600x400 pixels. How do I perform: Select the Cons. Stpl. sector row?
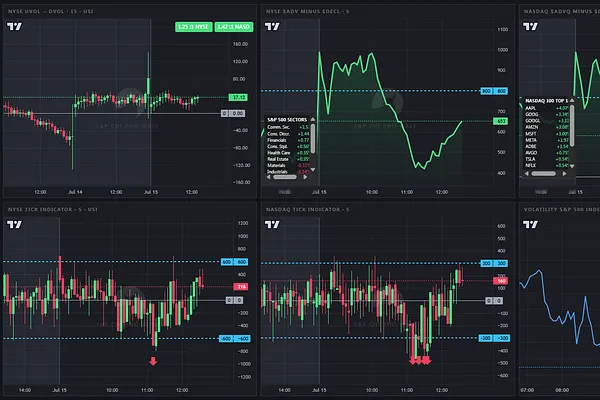pyautogui.click(x=288, y=147)
